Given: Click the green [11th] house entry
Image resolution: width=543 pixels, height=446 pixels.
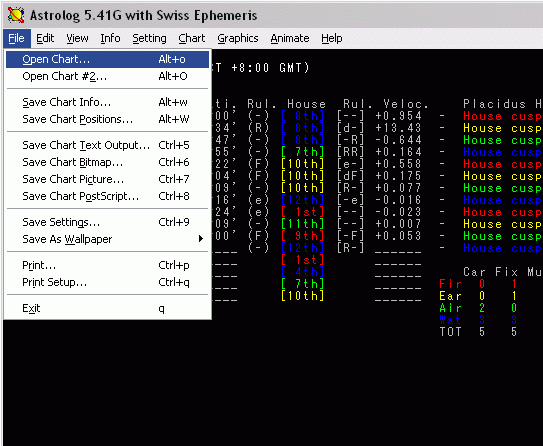Looking at the screenshot, I should (x=303, y=224).
